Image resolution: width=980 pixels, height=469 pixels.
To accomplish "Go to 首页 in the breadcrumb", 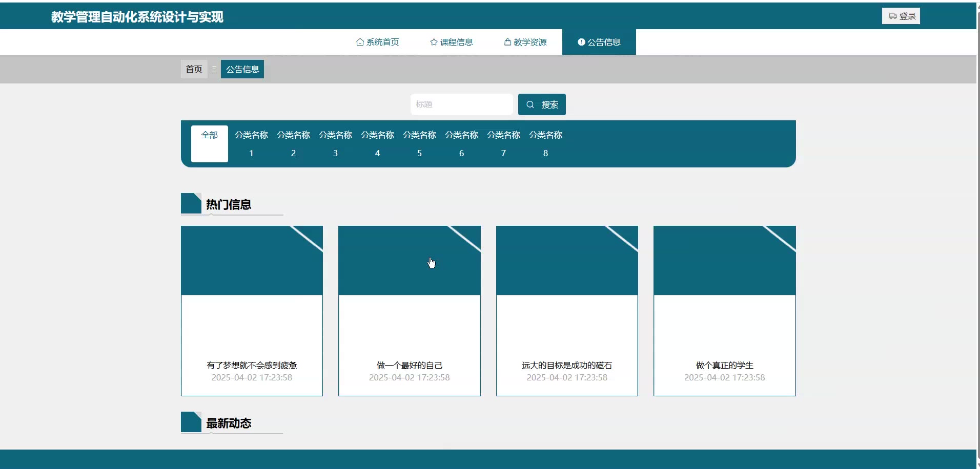I will [x=194, y=69].
